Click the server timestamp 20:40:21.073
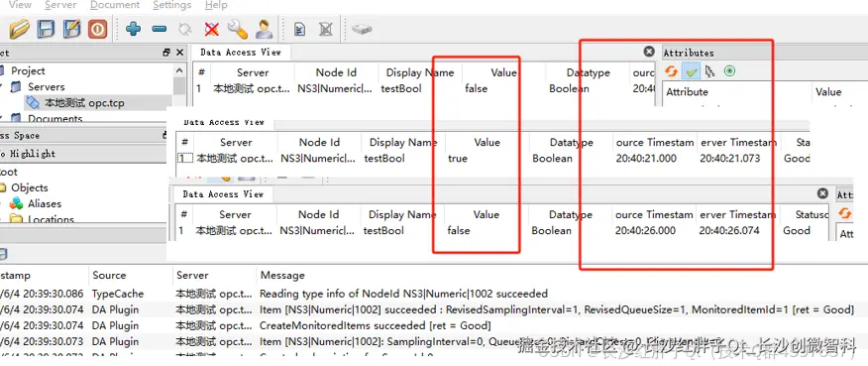Screen dimensions: 868x366 729,159
